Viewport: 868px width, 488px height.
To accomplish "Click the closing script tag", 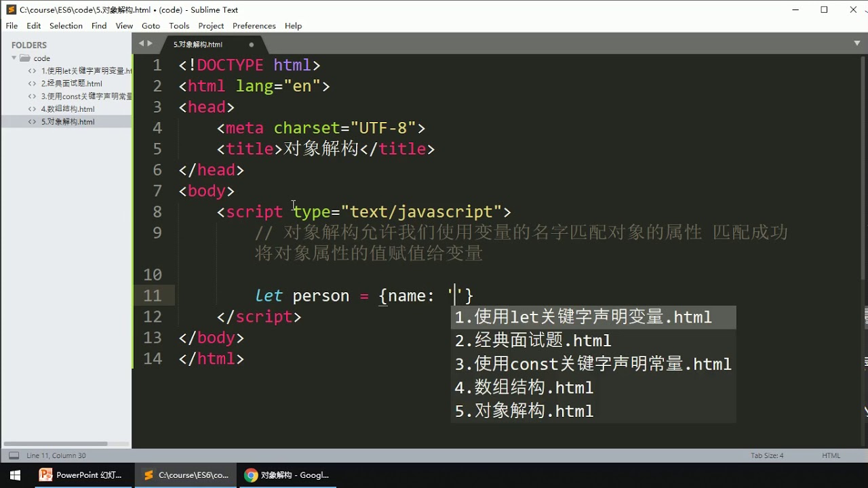I will 259,317.
